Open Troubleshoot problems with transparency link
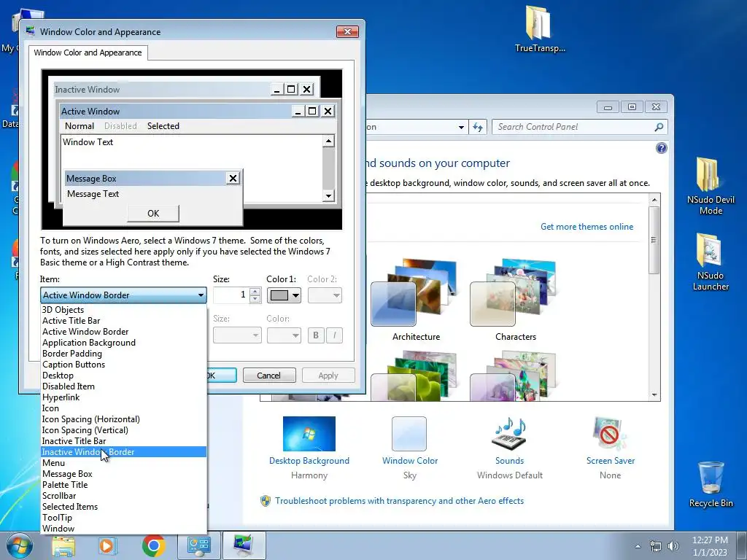This screenshot has width=747, height=560. [399, 501]
